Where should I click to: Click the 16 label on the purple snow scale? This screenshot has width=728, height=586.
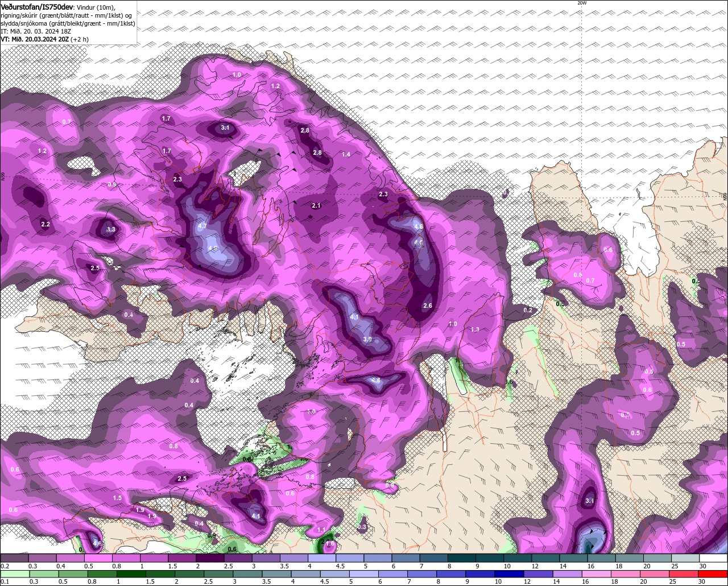click(x=590, y=566)
